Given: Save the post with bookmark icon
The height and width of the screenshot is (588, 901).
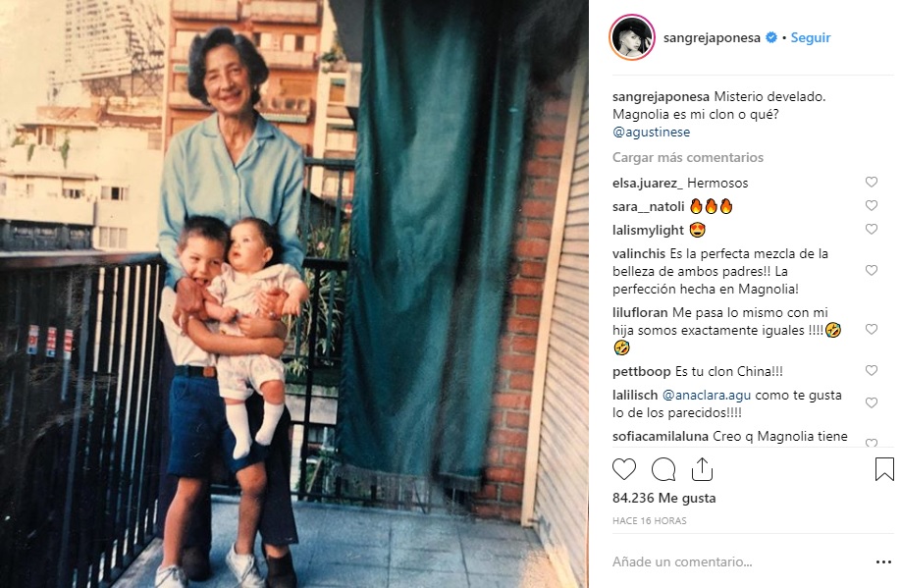Looking at the screenshot, I should point(884,469).
